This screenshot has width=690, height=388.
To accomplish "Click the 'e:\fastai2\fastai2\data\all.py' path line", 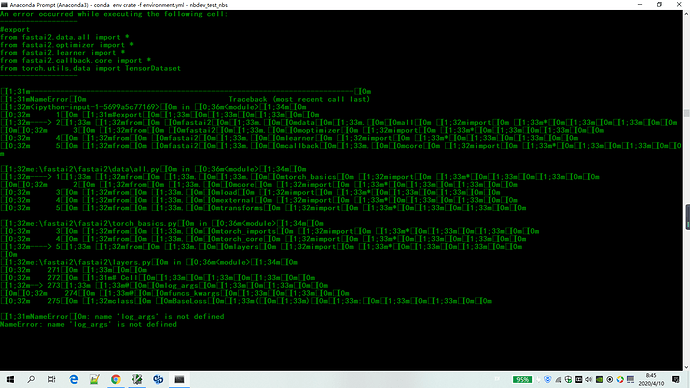I will 154,169.
